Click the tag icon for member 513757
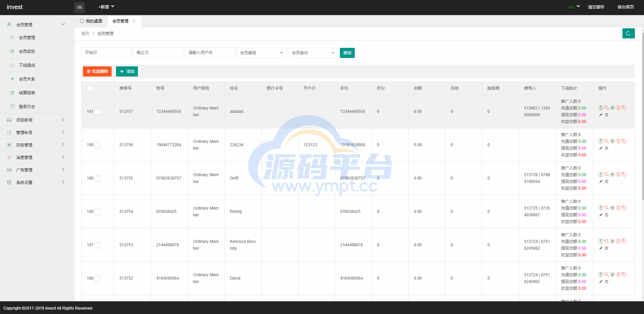The width and height of the screenshot is (644, 314). coord(624,108)
